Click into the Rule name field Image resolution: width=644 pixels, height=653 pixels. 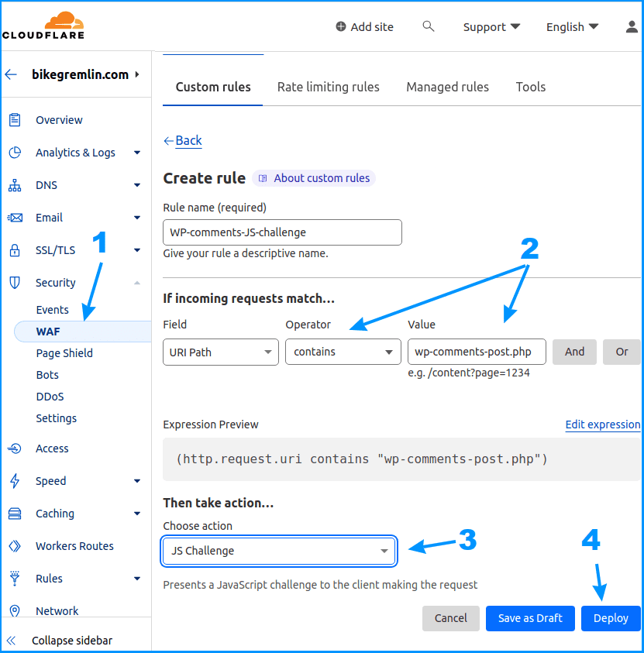pyautogui.click(x=282, y=232)
